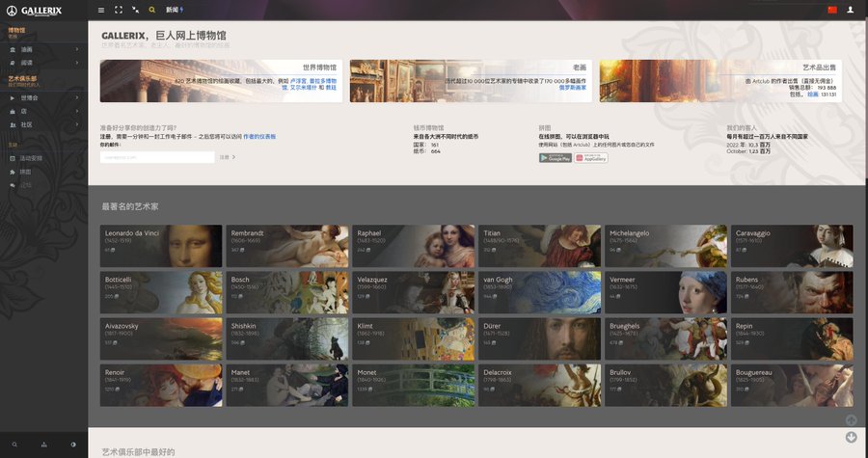Open the 世界博物馆 banner
The width and height of the screenshot is (868, 458).
coord(221,81)
